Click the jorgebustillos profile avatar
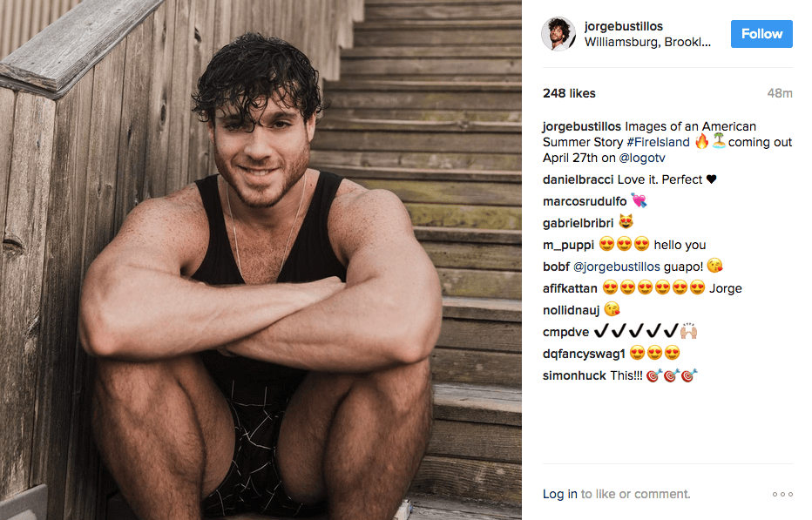 click(x=558, y=34)
